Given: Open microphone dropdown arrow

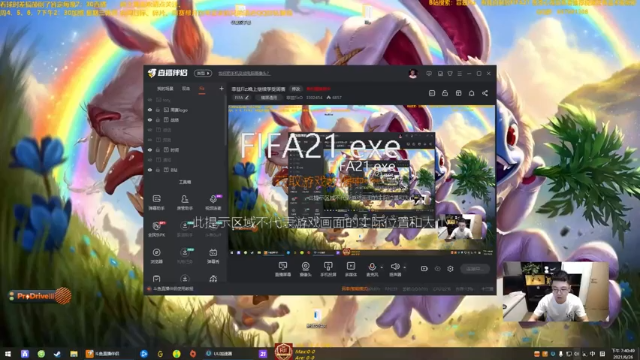Looking at the screenshot, I should [382, 268].
